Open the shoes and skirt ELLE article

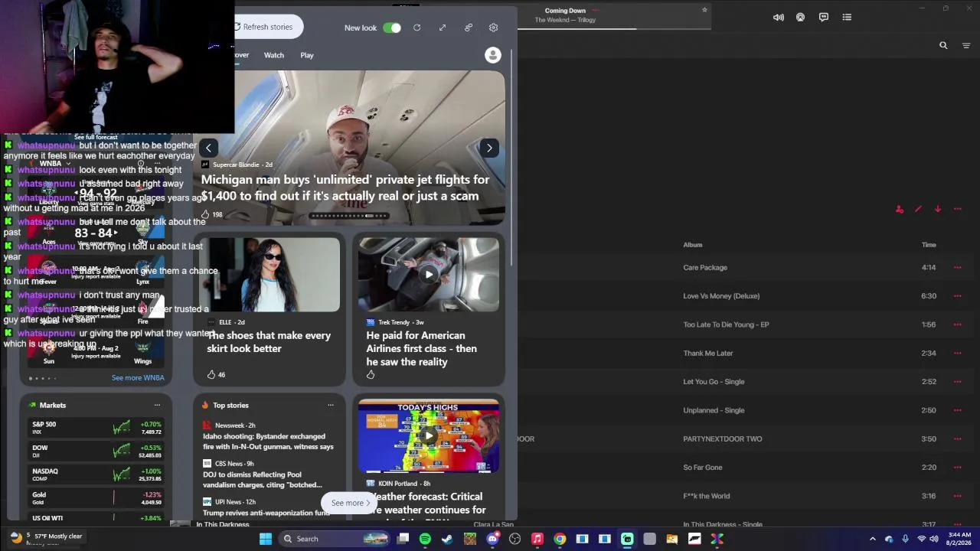coord(269,341)
